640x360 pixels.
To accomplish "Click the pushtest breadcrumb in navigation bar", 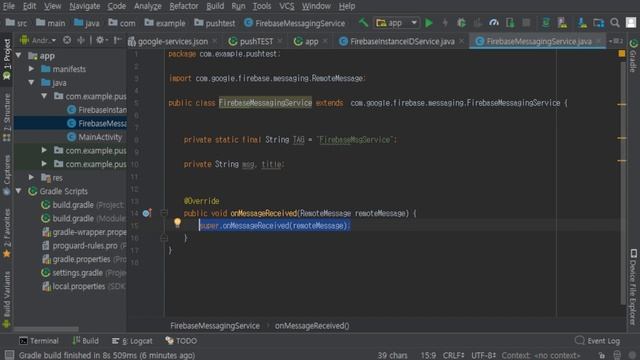I will [215, 23].
